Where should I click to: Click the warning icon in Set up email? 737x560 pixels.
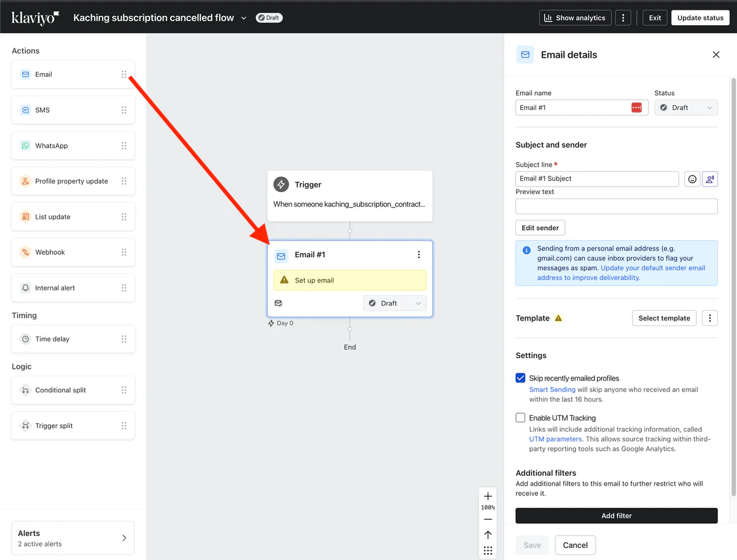click(284, 280)
